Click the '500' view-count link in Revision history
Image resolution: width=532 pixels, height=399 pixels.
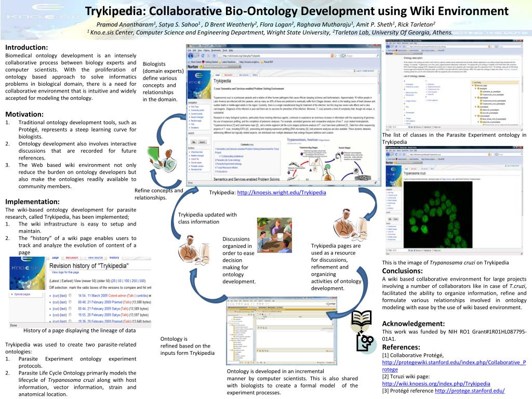142,281
